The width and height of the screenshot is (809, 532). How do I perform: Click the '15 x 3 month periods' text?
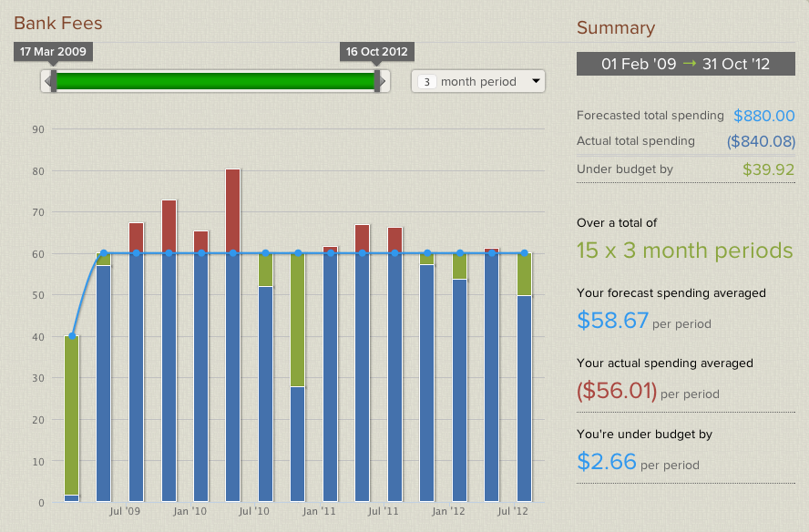(685, 251)
